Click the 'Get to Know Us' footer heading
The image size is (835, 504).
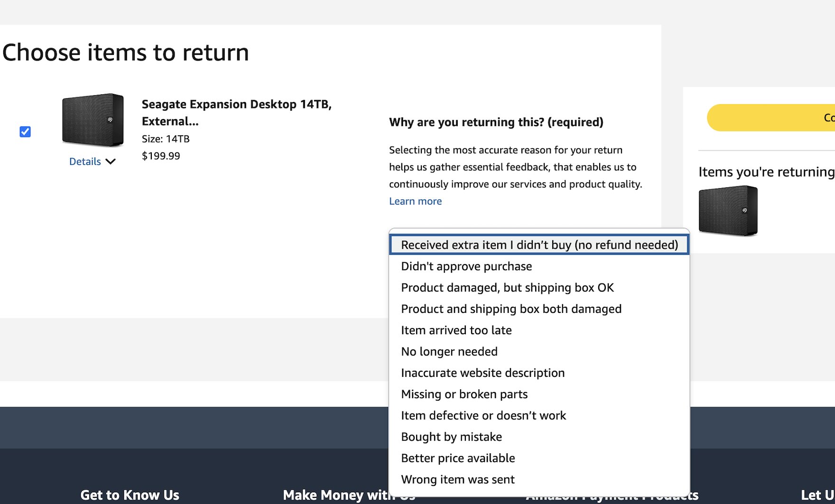130,495
